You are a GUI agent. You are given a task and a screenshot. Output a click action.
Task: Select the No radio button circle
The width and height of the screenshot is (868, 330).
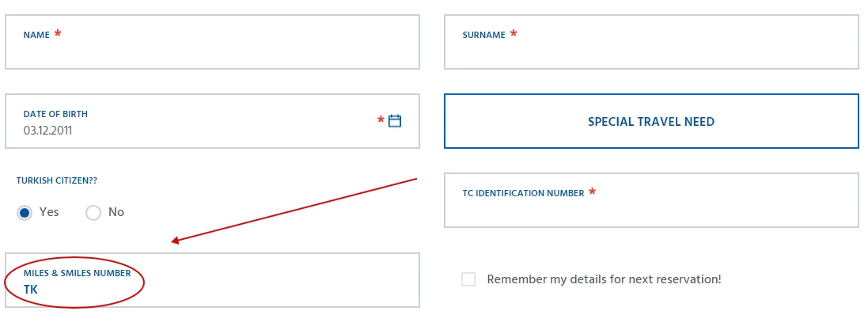(93, 213)
